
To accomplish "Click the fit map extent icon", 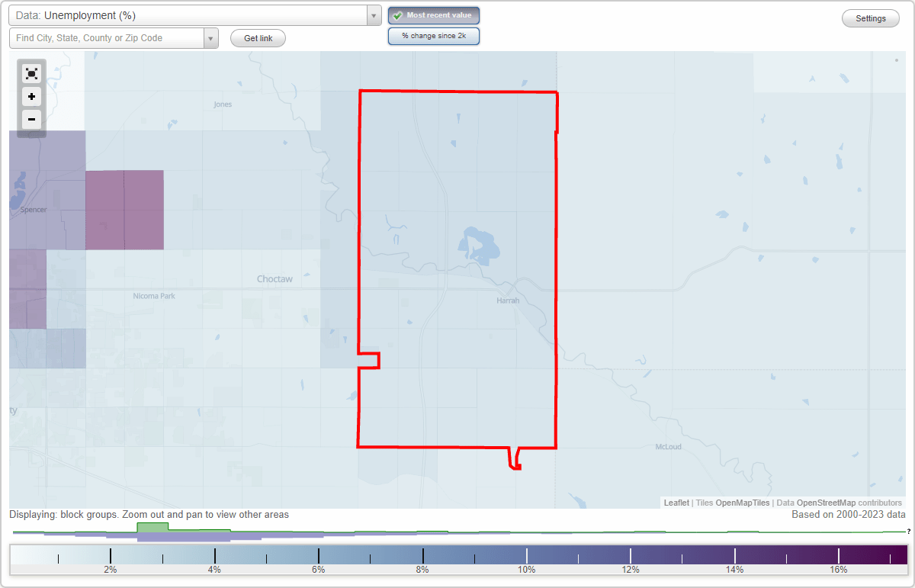I will pos(31,73).
